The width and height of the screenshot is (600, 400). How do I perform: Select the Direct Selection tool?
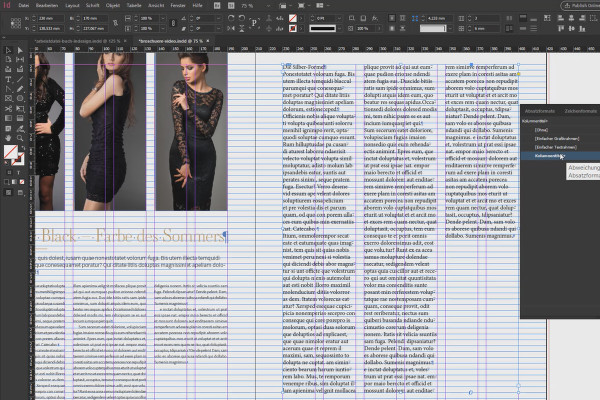(20, 50)
